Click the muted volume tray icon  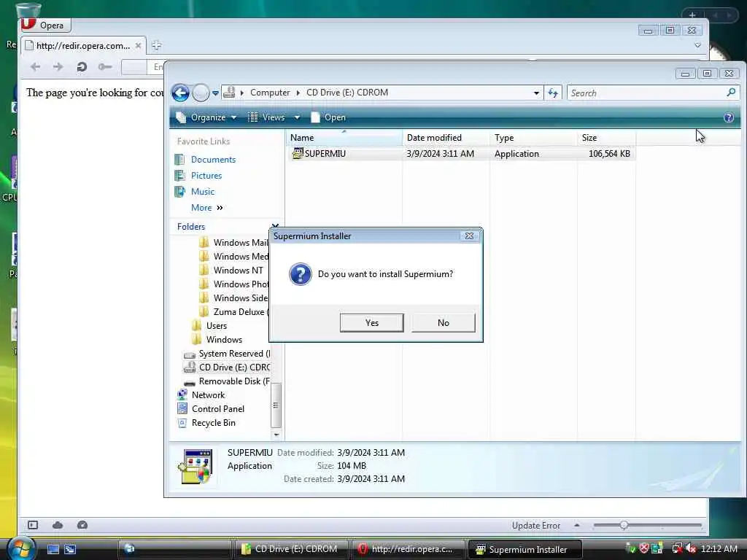(x=691, y=549)
